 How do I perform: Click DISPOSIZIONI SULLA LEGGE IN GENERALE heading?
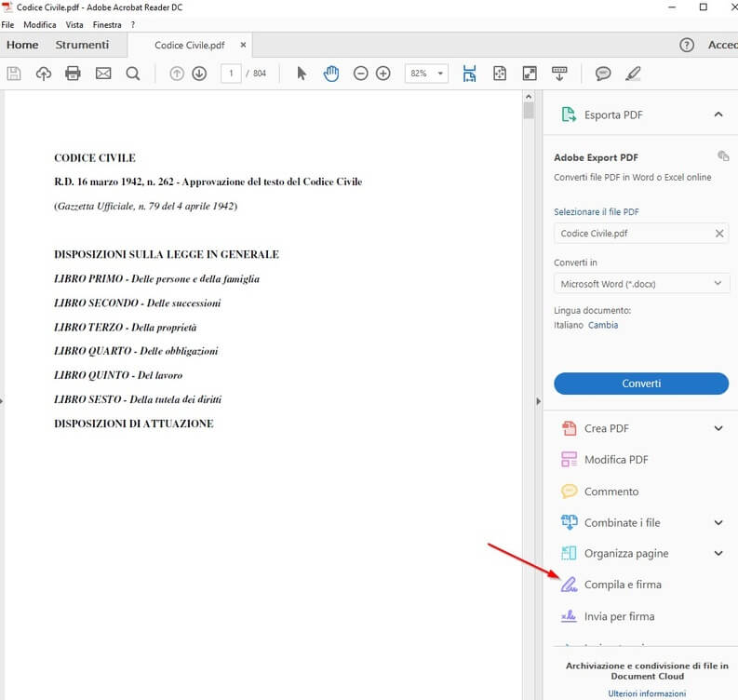point(167,254)
